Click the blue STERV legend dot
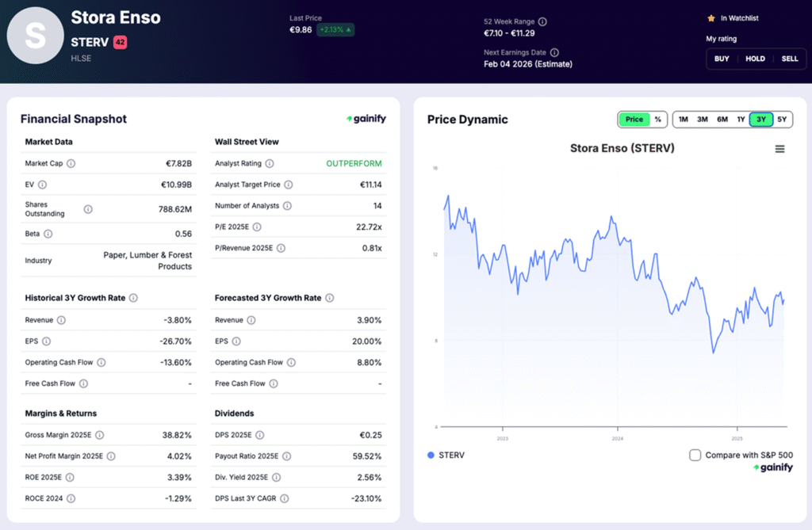This screenshot has width=812, height=530. coord(429,455)
